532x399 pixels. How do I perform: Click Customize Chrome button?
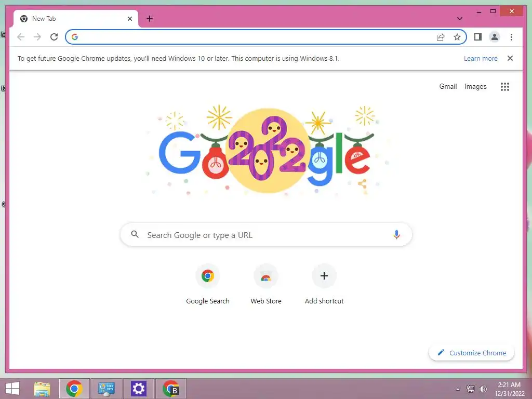472,353
